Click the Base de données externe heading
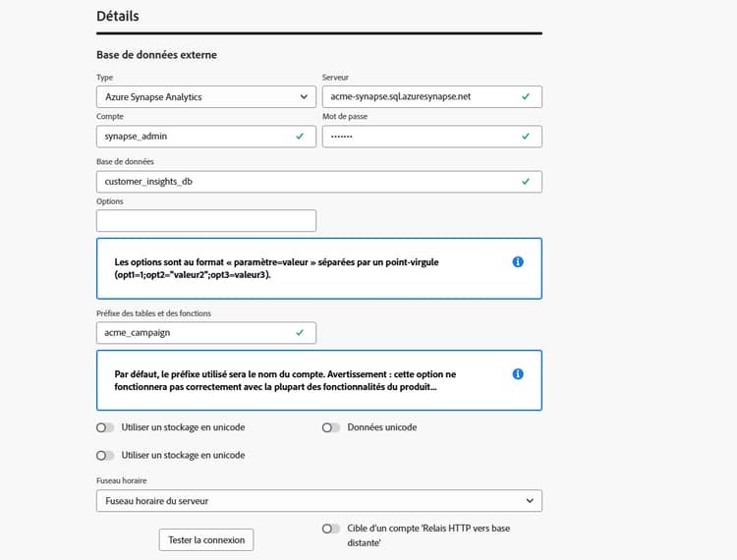Screen dimensions: 737x560 [x=156, y=55]
